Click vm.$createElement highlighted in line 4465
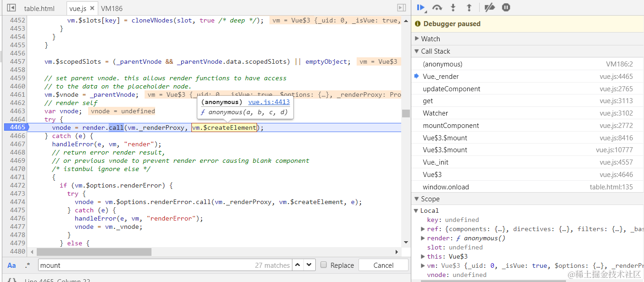Image resolution: width=644 pixels, height=282 pixels. pos(224,128)
